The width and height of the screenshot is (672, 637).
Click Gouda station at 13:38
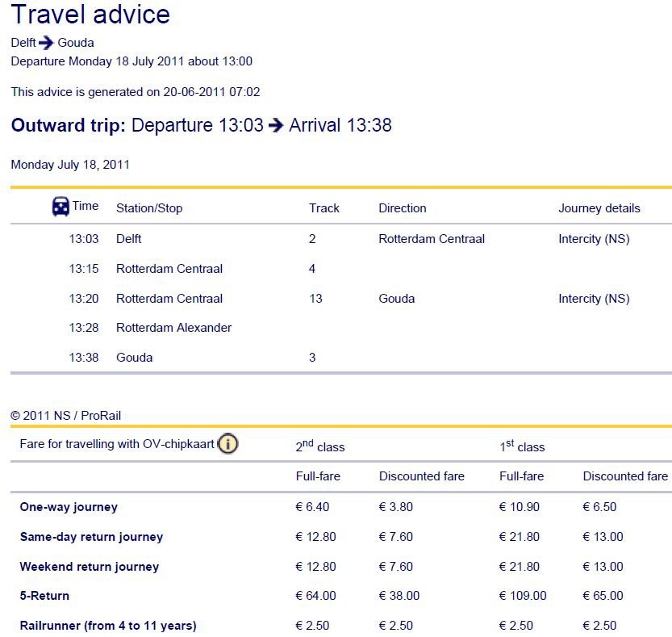point(134,358)
